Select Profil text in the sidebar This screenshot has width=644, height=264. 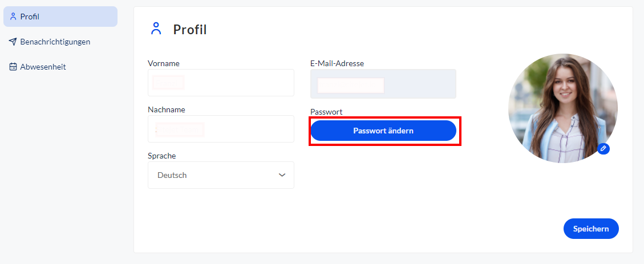click(30, 17)
